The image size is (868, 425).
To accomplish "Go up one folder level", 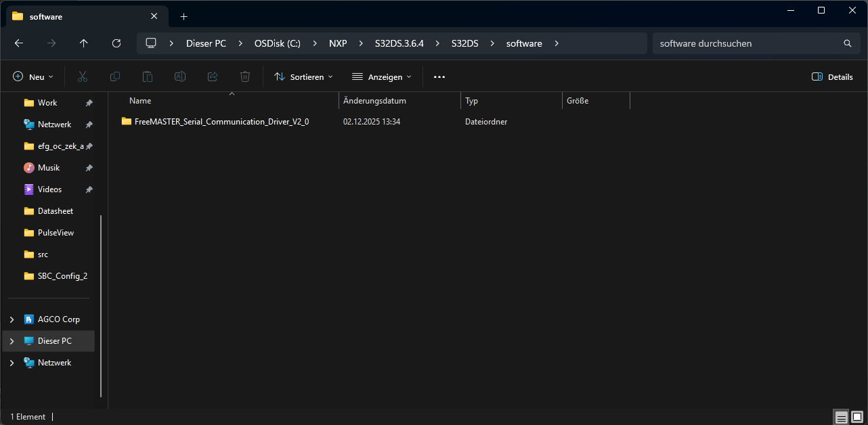I will (x=84, y=43).
